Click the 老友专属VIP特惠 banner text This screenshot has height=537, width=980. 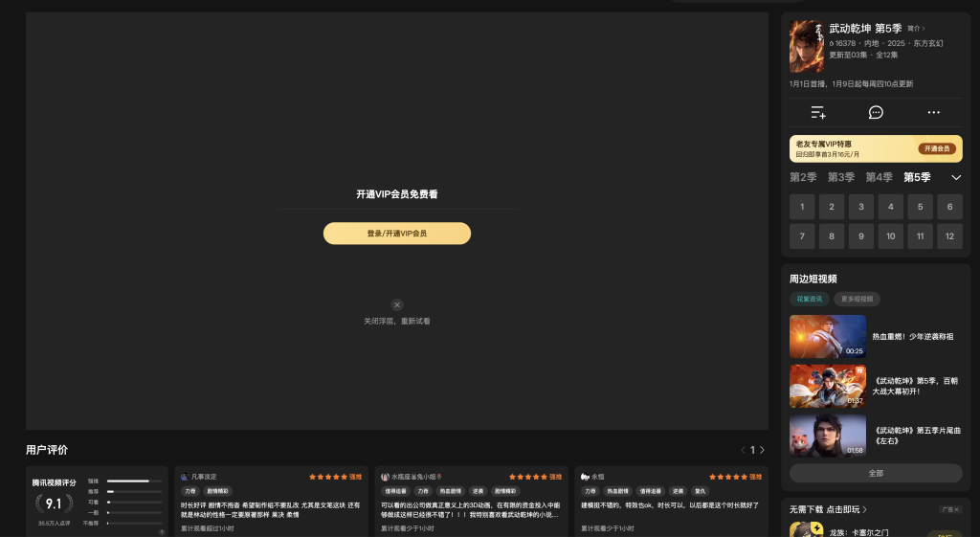pos(823,145)
